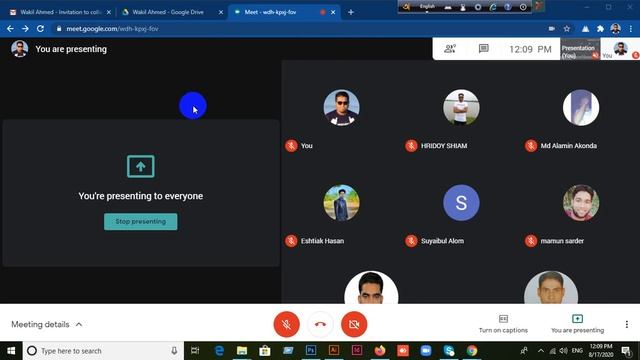
Task: Click the Type here to search box
Action: (103, 351)
